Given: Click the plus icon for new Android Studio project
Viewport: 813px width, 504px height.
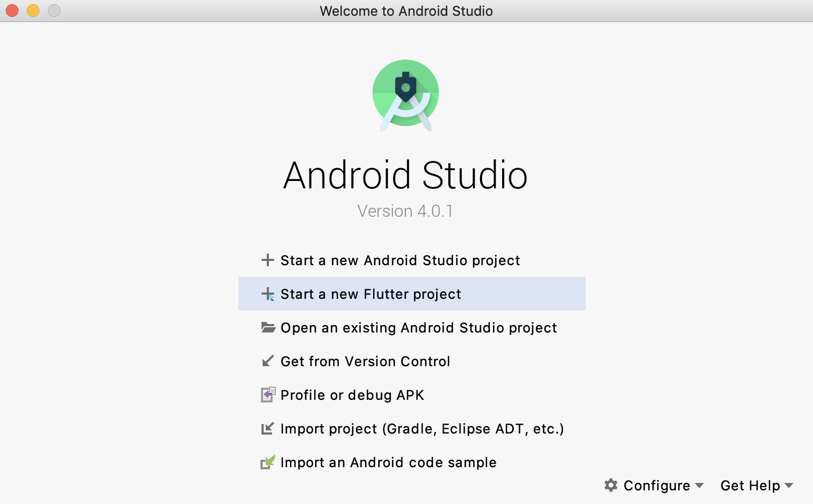Looking at the screenshot, I should [x=268, y=260].
